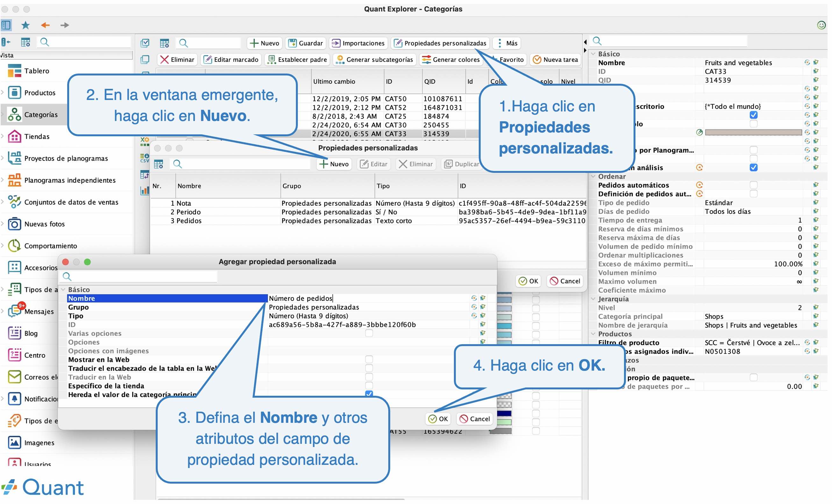Collapse the Ordenar section
The height and width of the screenshot is (504, 832).
click(x=593, y=176)
